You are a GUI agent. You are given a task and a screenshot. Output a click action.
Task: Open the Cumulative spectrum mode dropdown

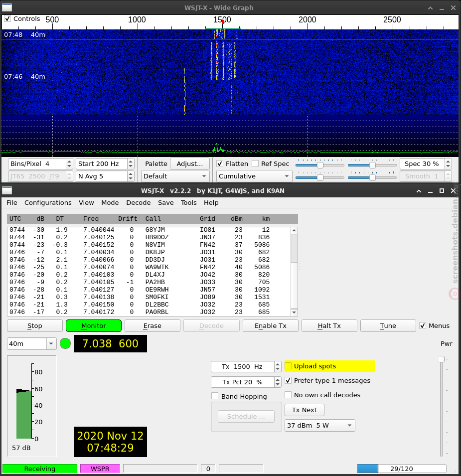coord(254,176)
